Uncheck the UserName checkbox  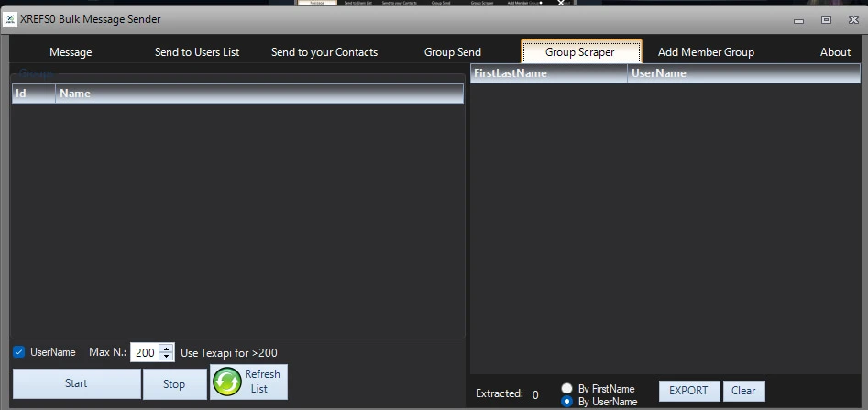click(x=19, y=352)
